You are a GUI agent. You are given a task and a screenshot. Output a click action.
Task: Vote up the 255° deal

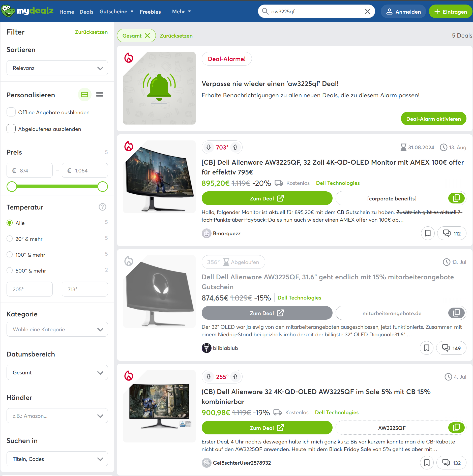pyautogui.click(x=235, y=377)
